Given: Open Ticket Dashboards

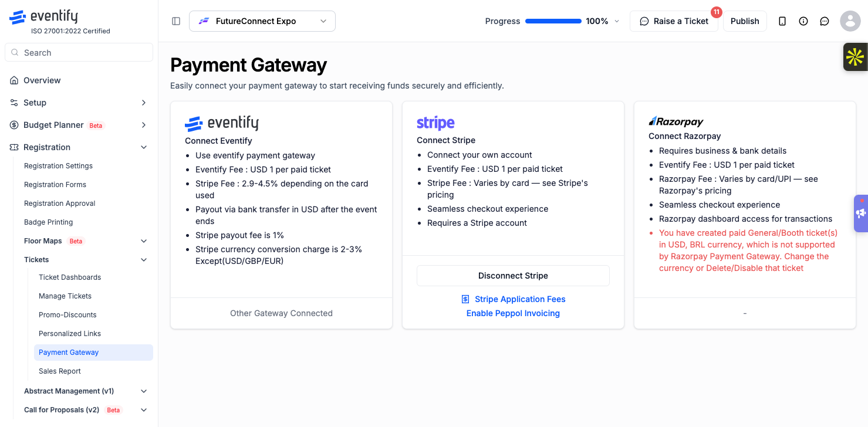Looking at the screenshot, I should click(70, 277).
